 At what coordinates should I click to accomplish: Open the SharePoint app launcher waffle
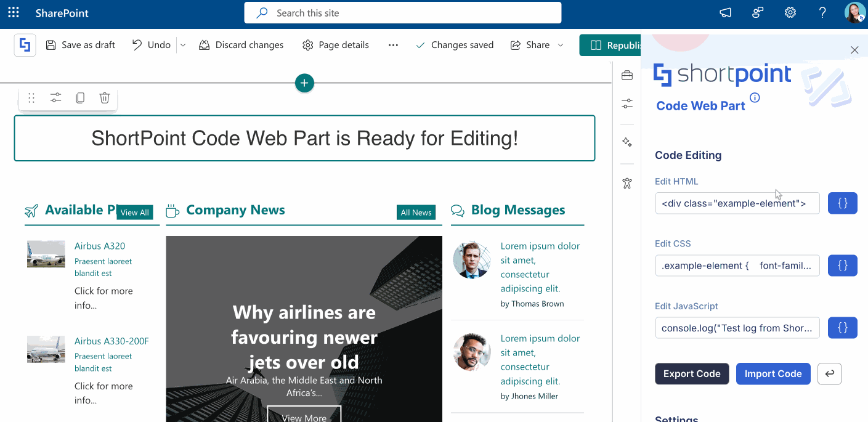14,13
